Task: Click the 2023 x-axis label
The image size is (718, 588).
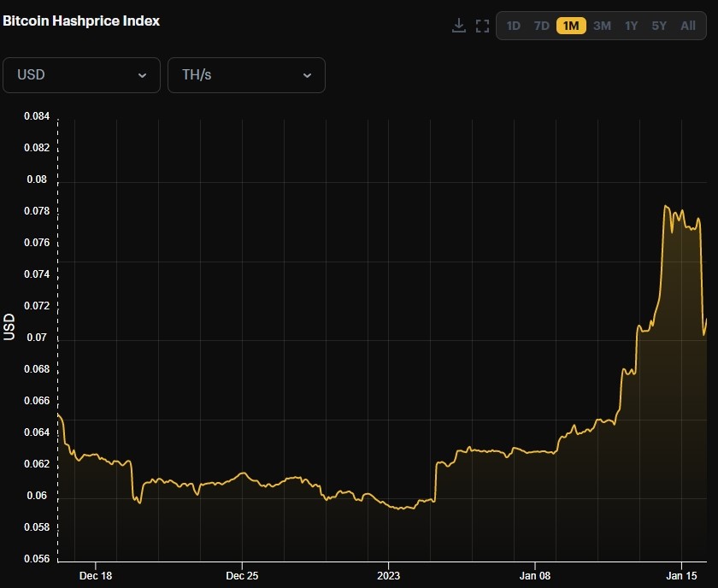Action: 388,576
